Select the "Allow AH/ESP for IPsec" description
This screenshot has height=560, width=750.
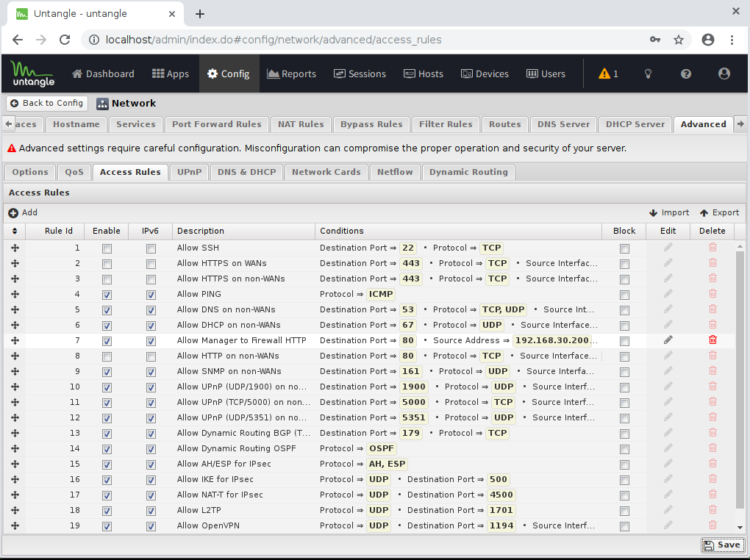[x=224, y=464]
